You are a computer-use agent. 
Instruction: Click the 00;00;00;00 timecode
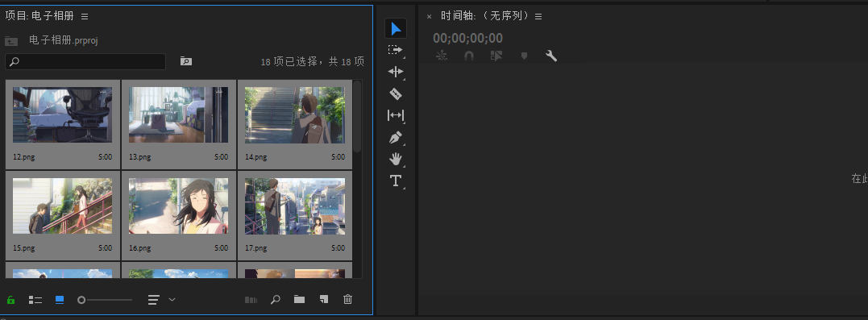point(467,38)
